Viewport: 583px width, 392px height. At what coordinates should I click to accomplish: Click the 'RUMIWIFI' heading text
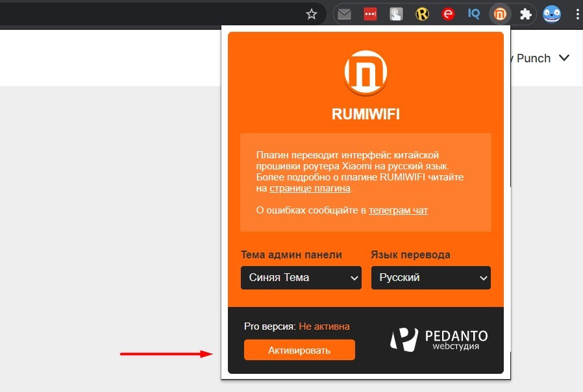click(366, 114)
